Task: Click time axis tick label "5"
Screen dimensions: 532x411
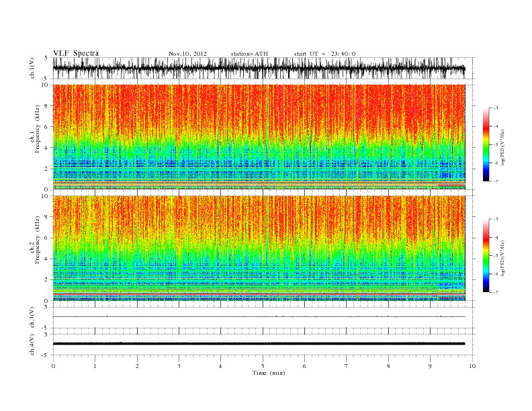Action: click(263, 366)
